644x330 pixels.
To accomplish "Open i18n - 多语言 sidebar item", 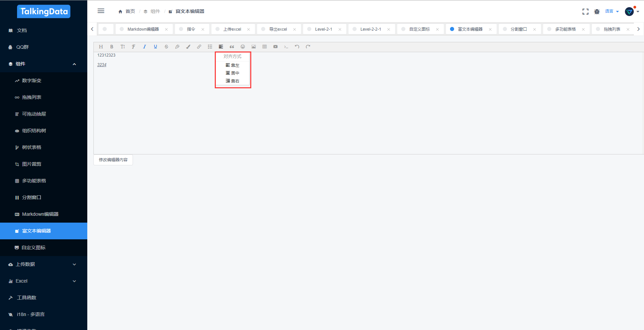I will tap(44, 314).
